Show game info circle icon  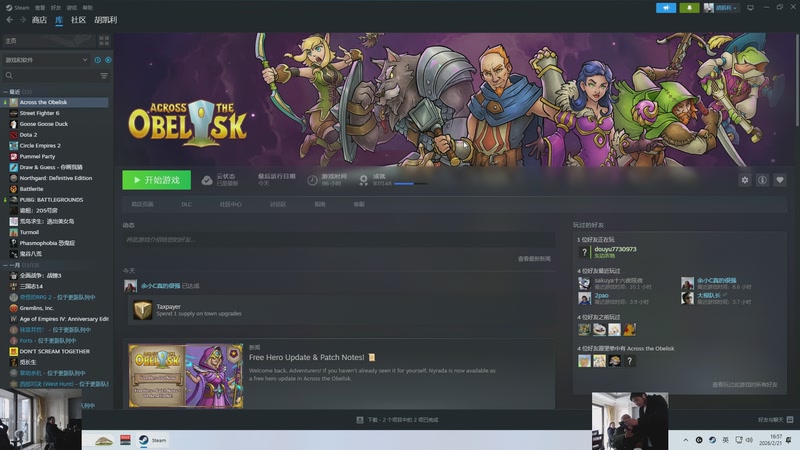click(762, 180)
